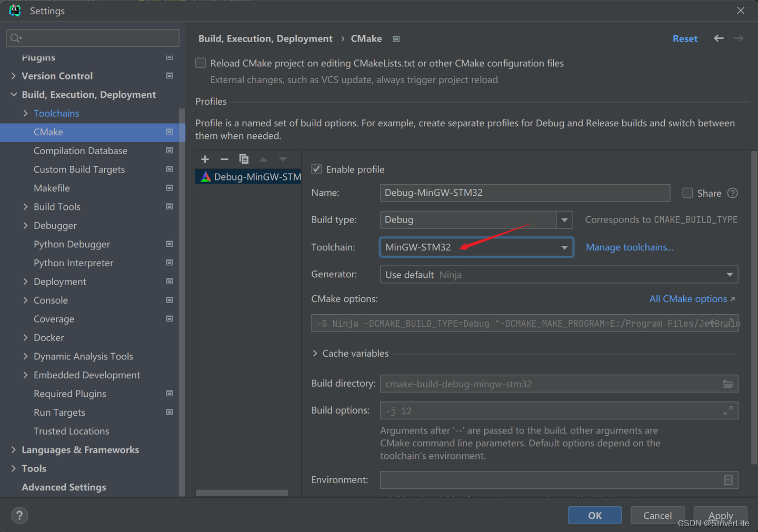Screen dimensions: 758x532
Task: Move profile down with arrow icon
Action: [x=283, y=159]
